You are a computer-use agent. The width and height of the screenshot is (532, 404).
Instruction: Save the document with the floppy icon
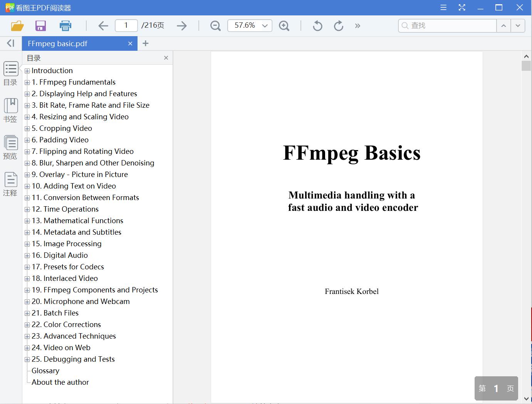click(40, 26)
